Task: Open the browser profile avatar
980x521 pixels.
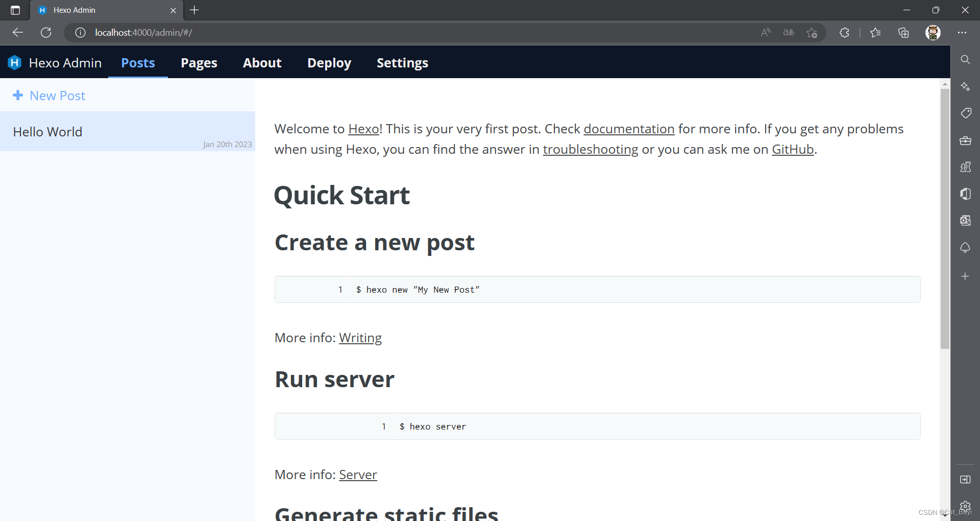Action: (933, 33)
